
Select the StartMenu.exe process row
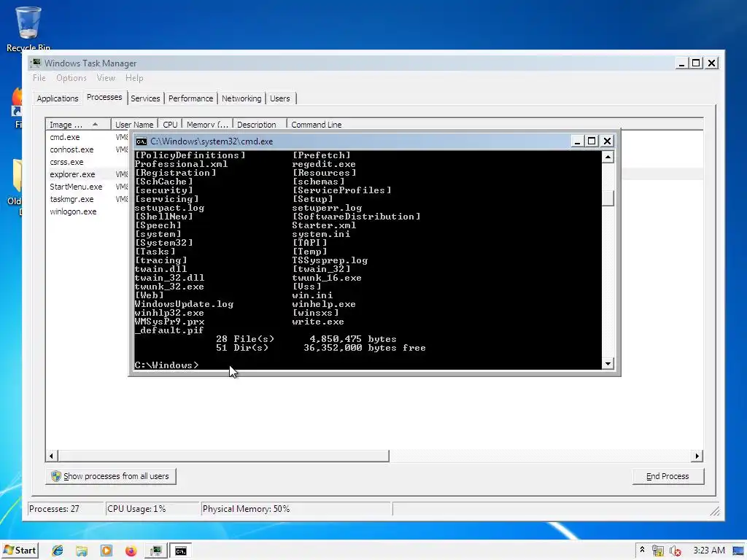click(x=76, y=187)
